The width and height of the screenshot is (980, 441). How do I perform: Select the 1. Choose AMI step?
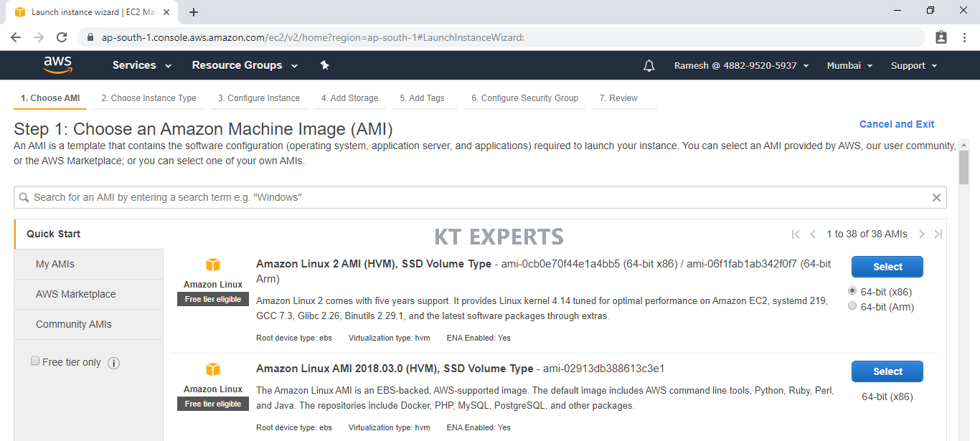(50, 98)
